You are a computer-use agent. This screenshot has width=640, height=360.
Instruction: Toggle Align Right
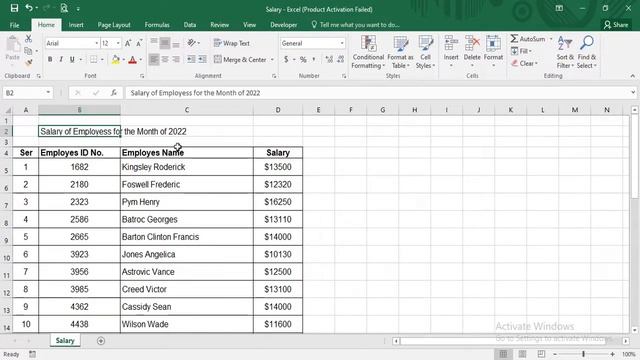176,60
